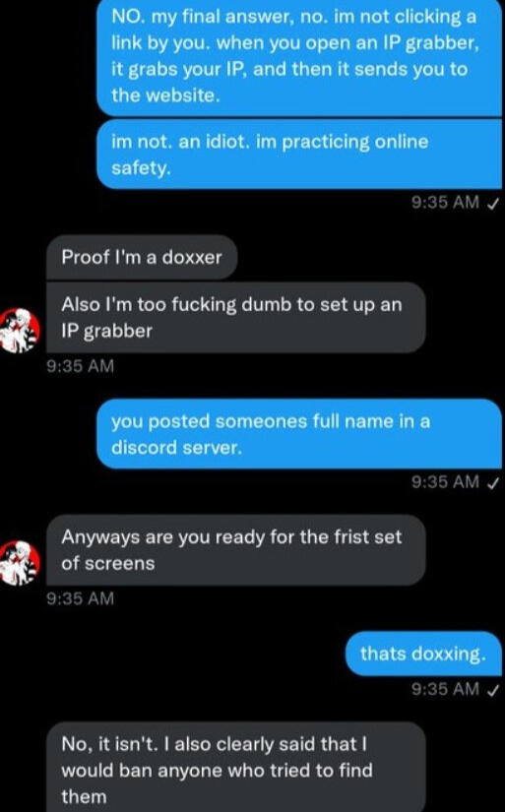Image resolution: width=505 pixels, height=812 pixels.
Task: Select the 'thats doxxing.' bubble
Action: [x=423, y=654]
